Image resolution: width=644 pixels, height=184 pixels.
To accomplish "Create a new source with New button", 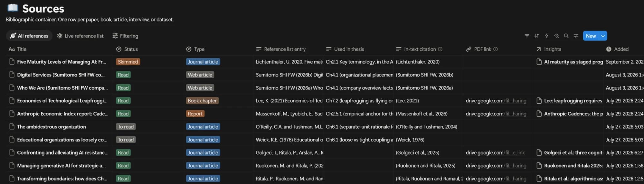I will (591, 36).
